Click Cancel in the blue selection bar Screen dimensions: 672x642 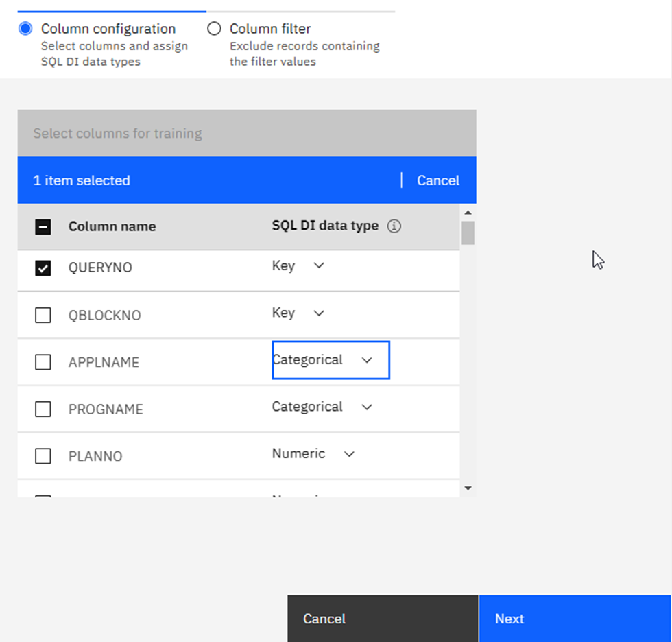pos(437,180)
